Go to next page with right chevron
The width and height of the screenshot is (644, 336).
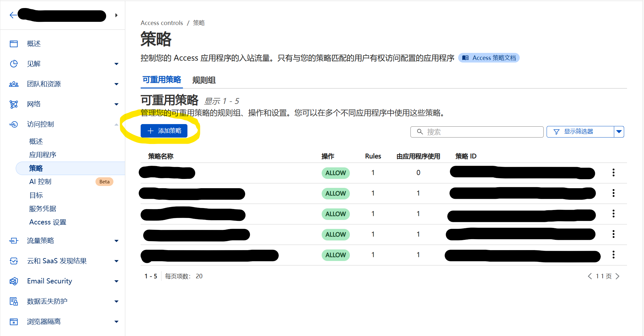617,276
